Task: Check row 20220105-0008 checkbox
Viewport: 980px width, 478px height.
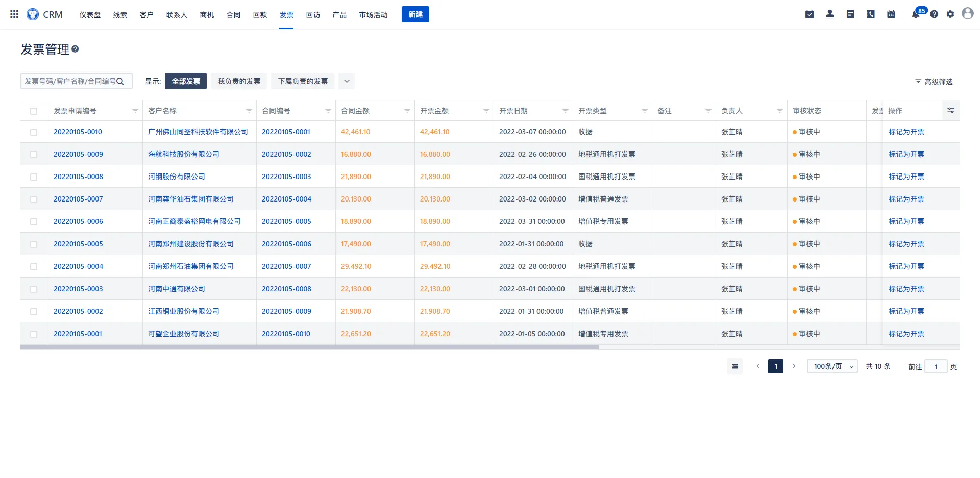Action: (x=34, y=177)
